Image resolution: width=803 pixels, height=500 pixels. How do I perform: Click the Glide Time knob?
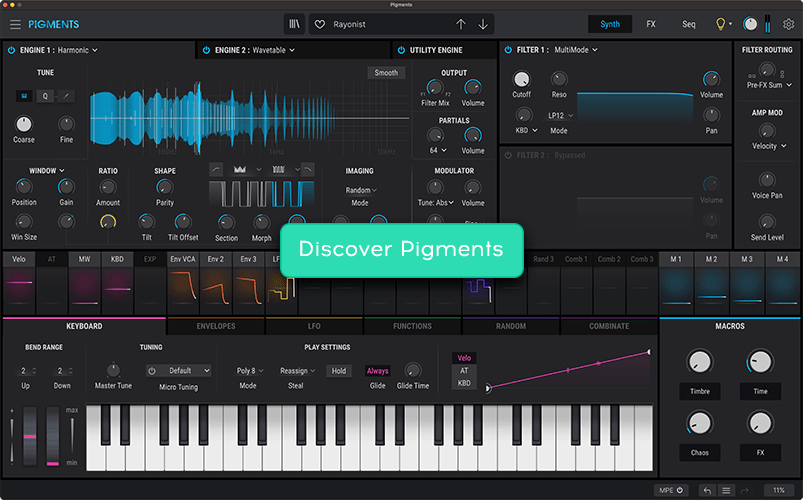click(413, 370)
